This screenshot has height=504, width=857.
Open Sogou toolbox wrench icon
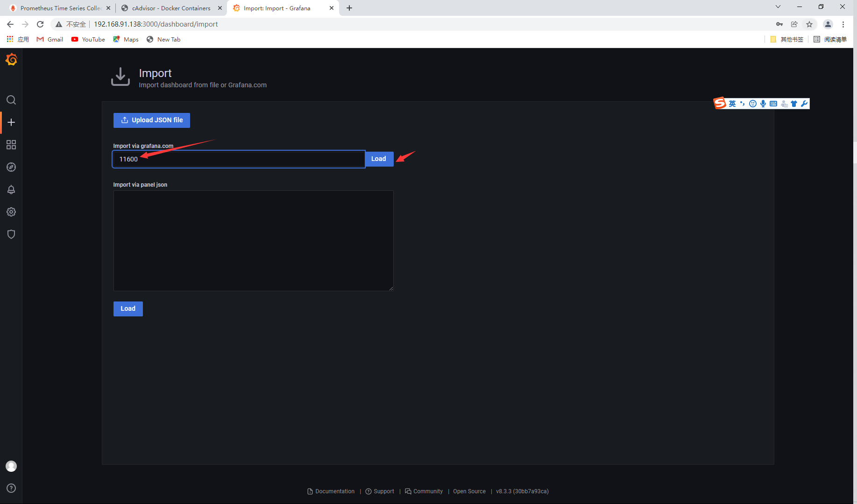pyautogui.click(x=804, y=104)
